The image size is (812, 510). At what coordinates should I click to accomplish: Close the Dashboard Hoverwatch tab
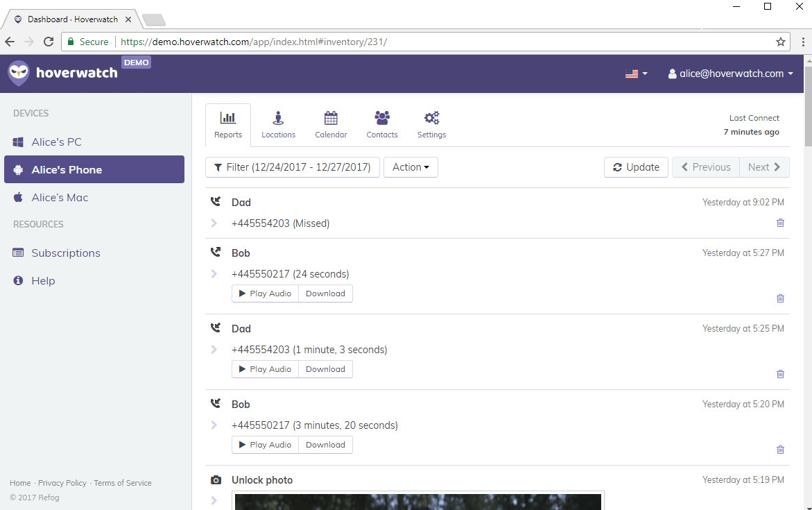point(128,19)
